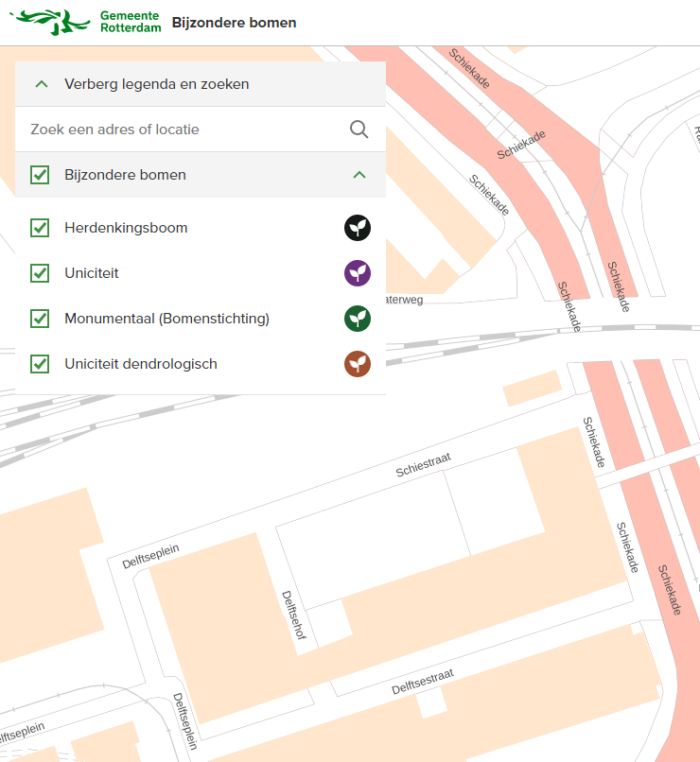Toggle the Uniciteit checkbox
The height and width of the screenshot is (762, 700).
[x=40, y=273]
